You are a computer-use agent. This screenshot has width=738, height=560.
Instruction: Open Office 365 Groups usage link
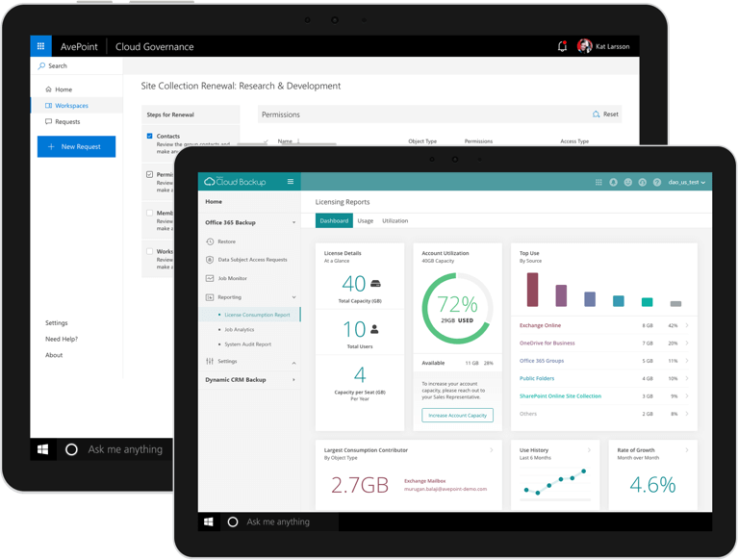[542, 361]
